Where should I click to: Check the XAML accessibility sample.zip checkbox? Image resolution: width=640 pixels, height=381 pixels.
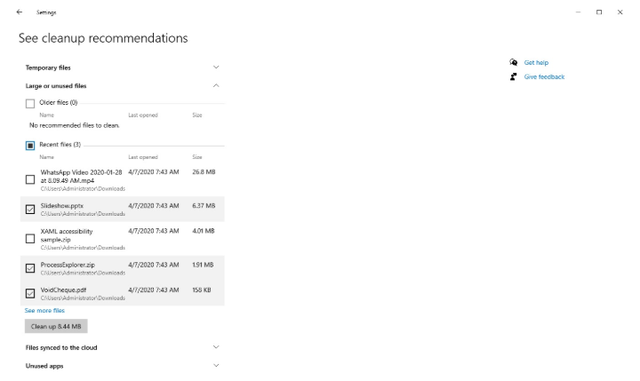tap(30, 238)
